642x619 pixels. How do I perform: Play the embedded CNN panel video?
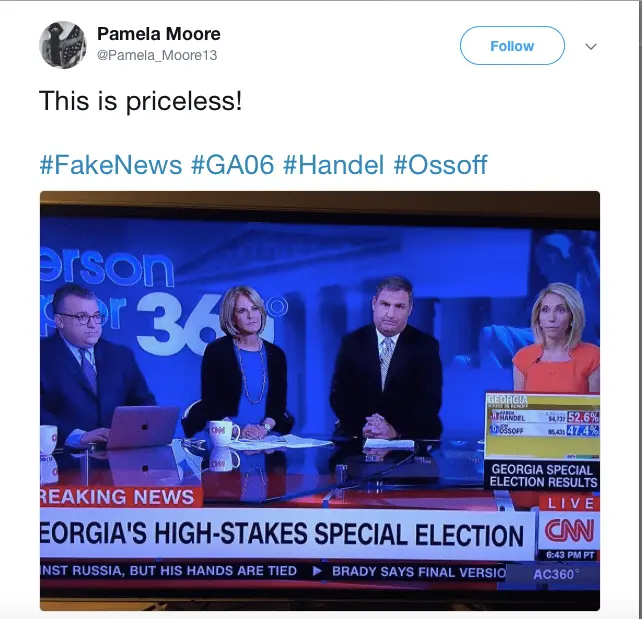320,401
